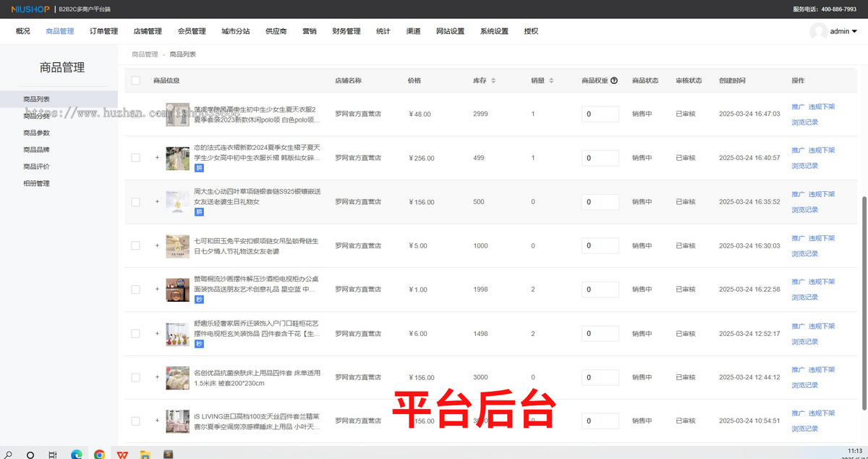This screenshot has width=868, height=459.
Task: Click the 库存 column sort arrows
Action: pyautogui.click(x=493, y=80)
